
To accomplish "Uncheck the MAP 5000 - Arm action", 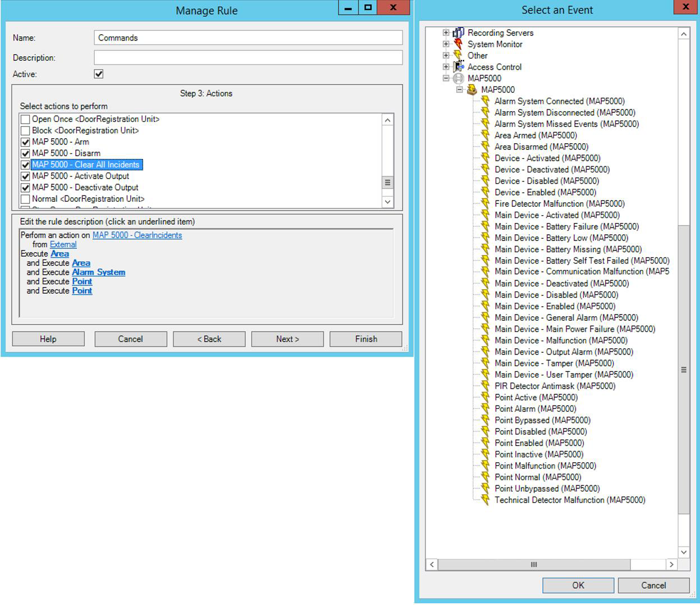I will (25, 142).
